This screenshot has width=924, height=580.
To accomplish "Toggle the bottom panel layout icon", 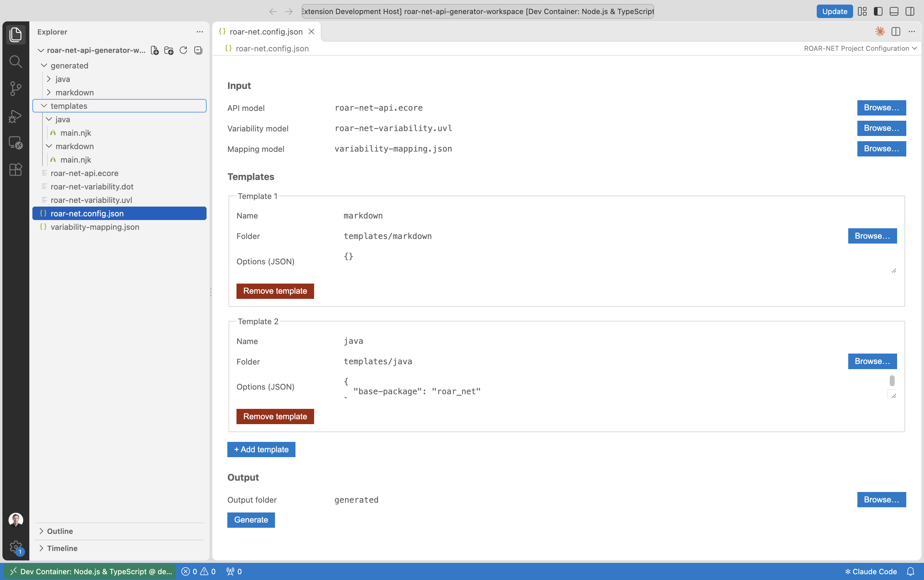I will pyautogui.click(x=894, y=11).
